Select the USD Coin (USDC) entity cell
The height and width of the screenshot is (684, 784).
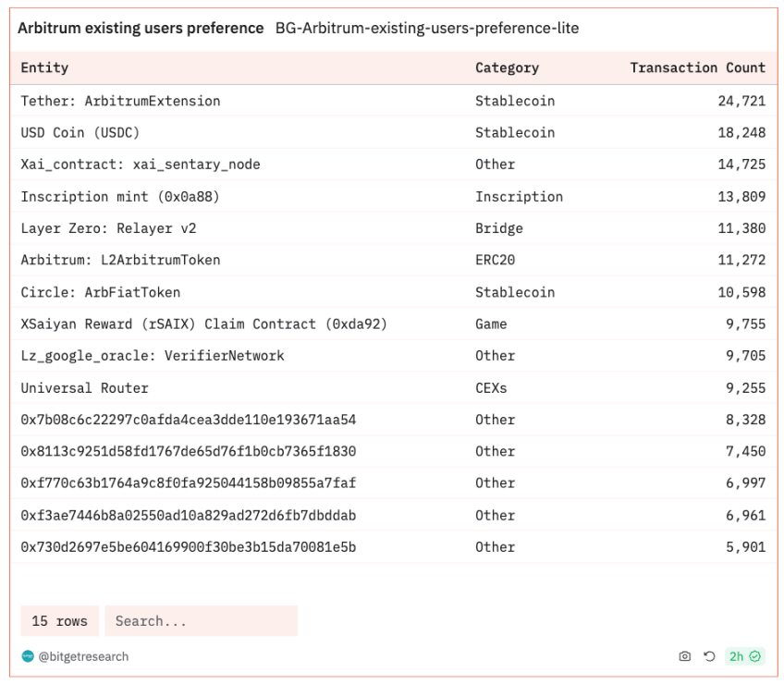coord(80,132)
